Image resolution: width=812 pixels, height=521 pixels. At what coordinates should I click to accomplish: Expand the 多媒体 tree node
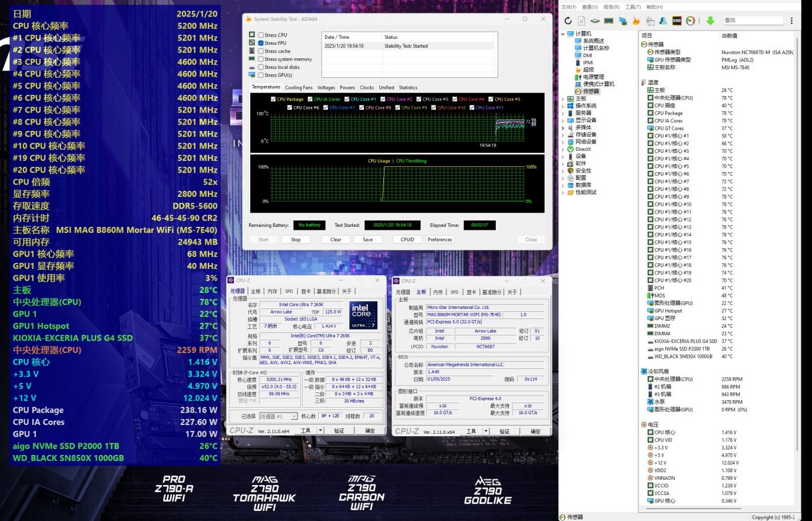pos(562,127)
